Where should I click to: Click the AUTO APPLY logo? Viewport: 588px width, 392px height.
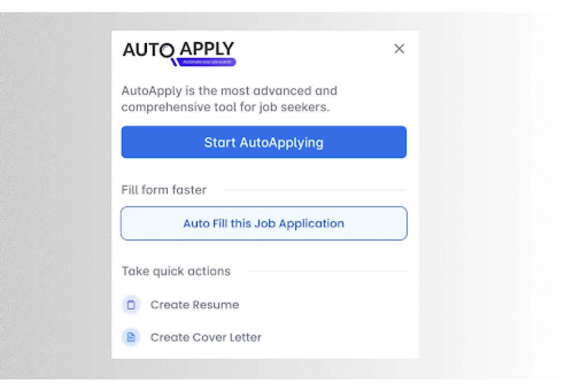tap(179, 54)
